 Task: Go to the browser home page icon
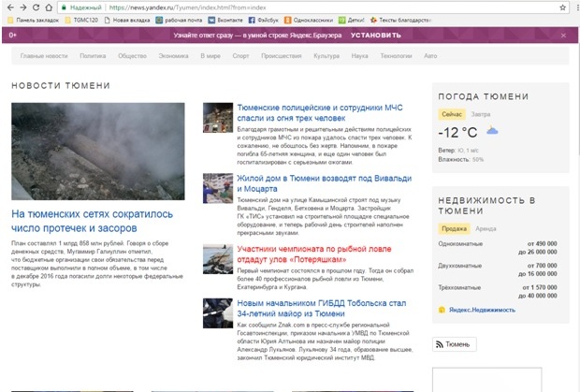coord(50,7)
